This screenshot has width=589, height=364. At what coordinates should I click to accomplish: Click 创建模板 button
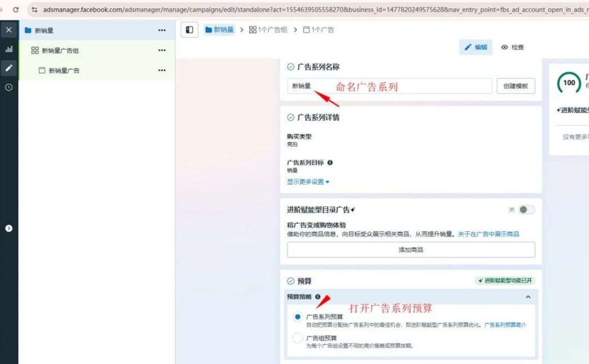pyautogui.click(x=516, y=86)
